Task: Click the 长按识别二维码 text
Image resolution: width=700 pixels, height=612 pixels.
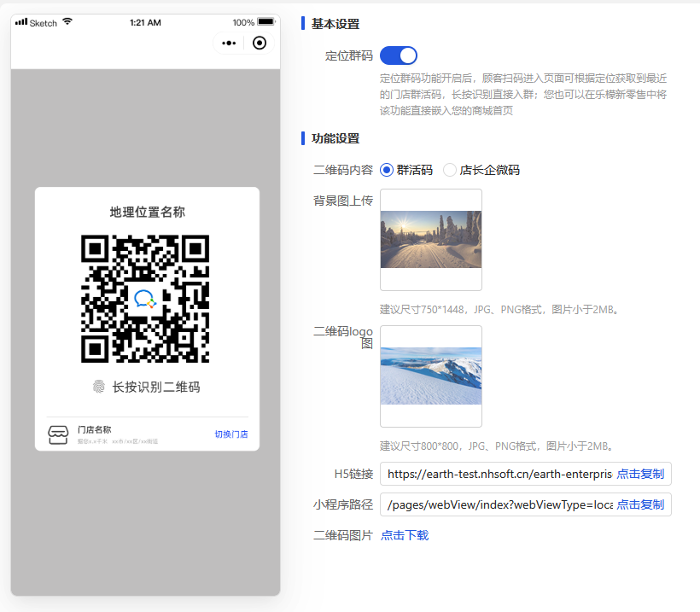Action: click(x=156, y=387)
